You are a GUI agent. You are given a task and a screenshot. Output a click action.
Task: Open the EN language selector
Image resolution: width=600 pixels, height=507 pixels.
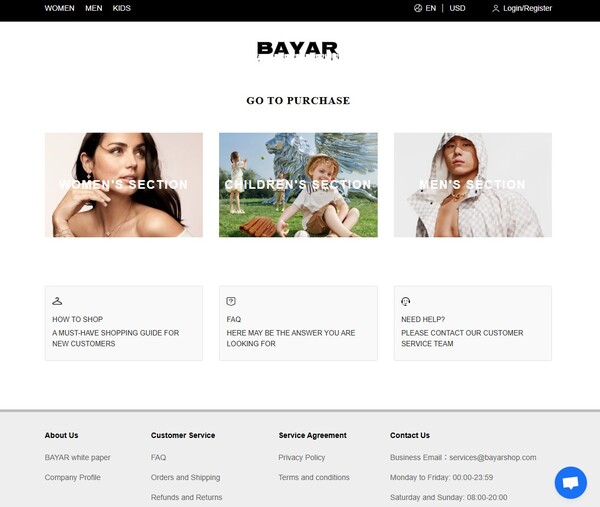tap(430, 8)
